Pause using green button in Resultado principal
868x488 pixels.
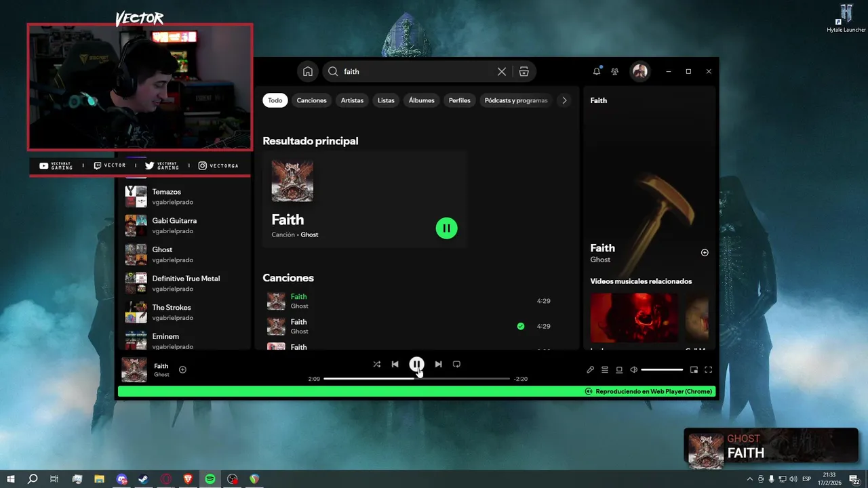point(446,228)
